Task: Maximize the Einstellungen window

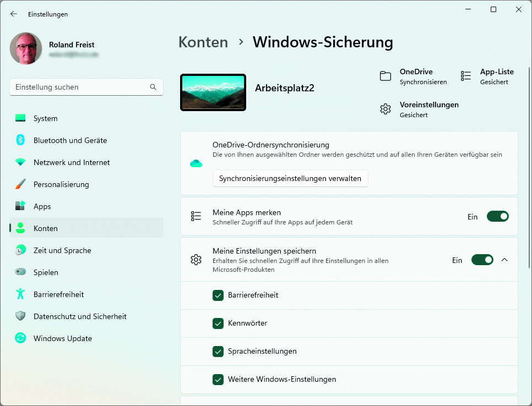Action: pos(493,9)
